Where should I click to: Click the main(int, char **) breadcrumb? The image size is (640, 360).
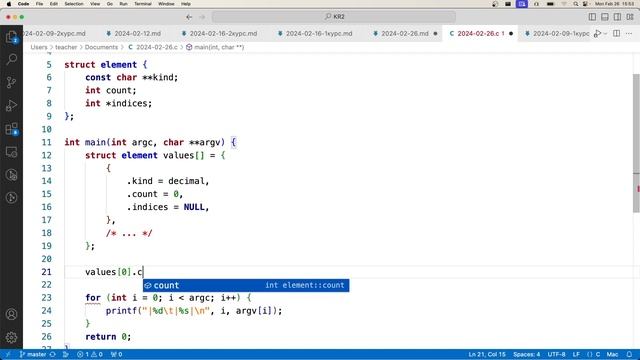pos(215,47)
